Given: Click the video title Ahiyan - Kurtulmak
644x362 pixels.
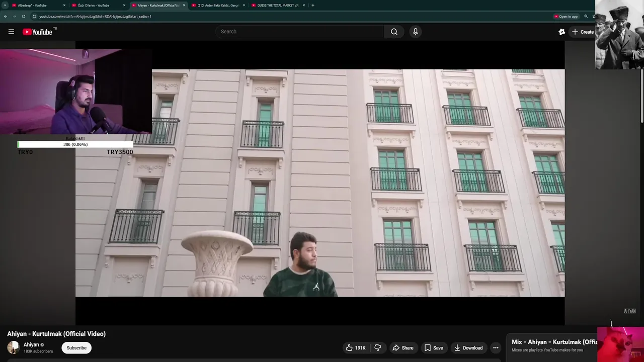Looking at the screenshot, I should (56, 334).
